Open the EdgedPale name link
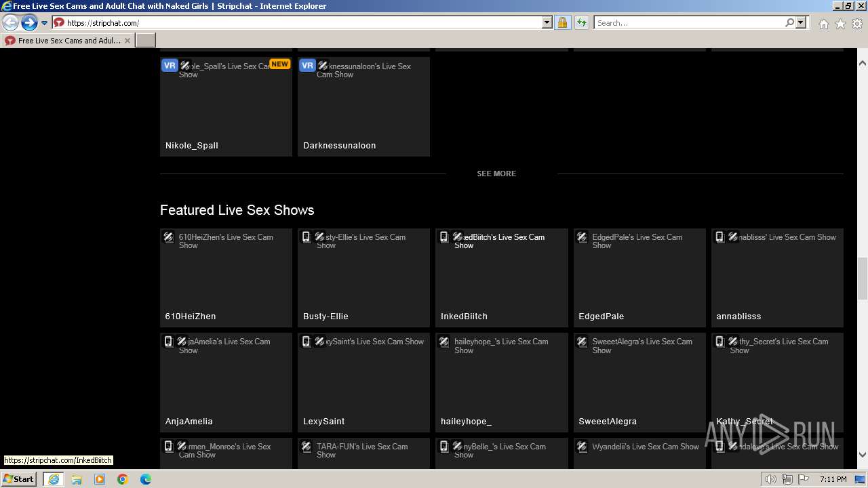 (601, 317)
